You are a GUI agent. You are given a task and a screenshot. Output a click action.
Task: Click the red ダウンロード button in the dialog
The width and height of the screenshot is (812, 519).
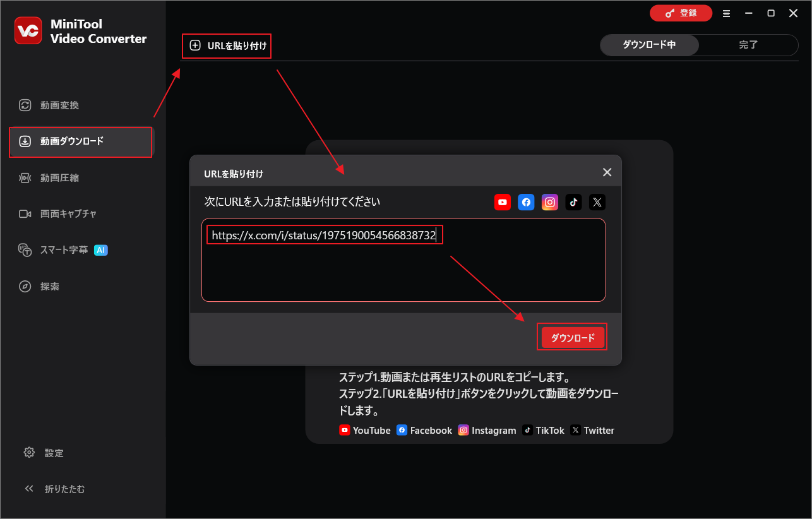(573, 338)
